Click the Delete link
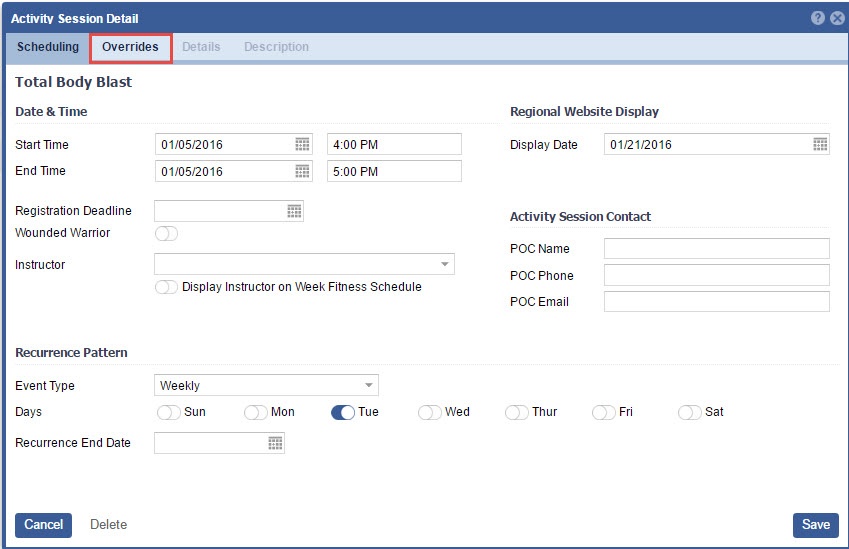Image resolution: width=849 pixels, height=549 pixels. tap(108, 525)
